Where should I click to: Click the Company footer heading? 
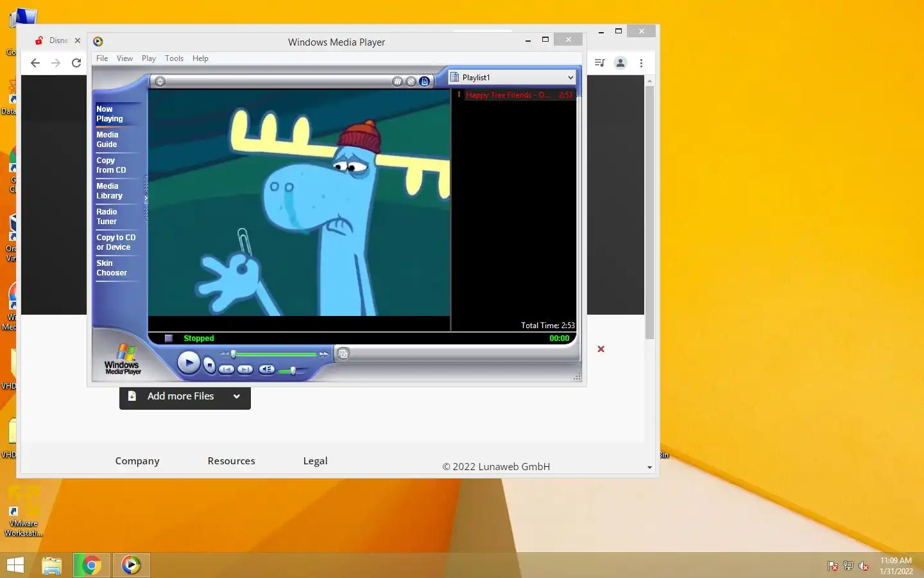pyautogui.click(x=137, y=461)
